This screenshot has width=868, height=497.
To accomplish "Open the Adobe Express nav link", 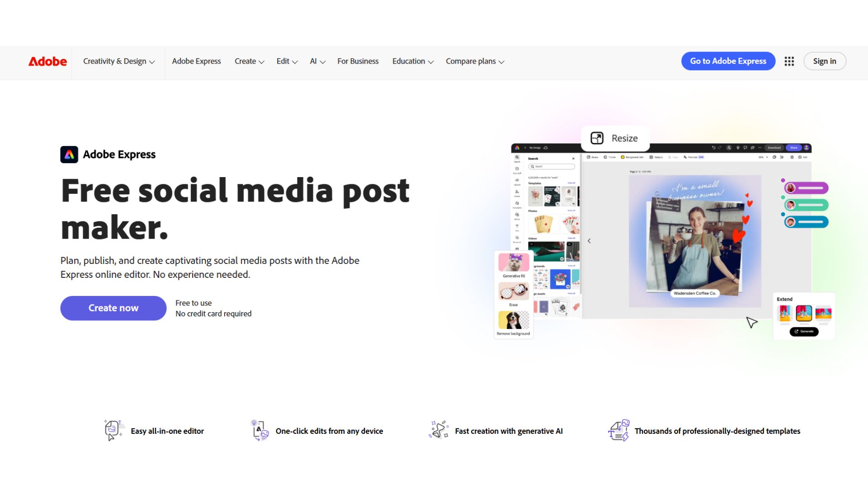I will pos(196,61).
